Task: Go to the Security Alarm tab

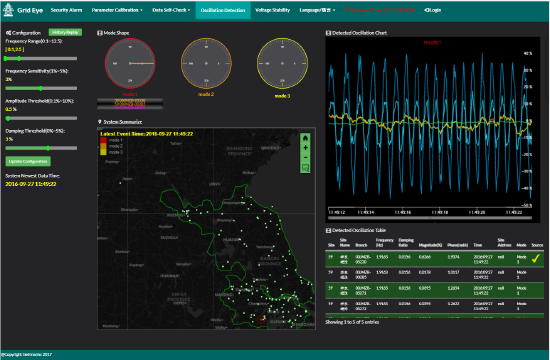Action: [x=66, y=10]
